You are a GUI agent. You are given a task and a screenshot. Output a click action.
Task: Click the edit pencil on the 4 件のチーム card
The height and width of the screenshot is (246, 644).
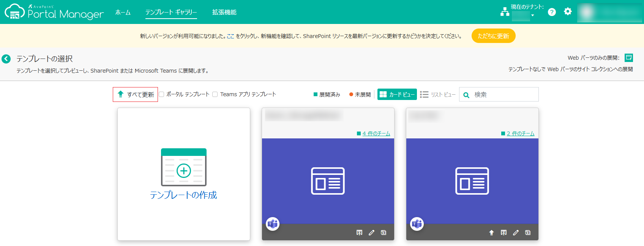[371, 233]
